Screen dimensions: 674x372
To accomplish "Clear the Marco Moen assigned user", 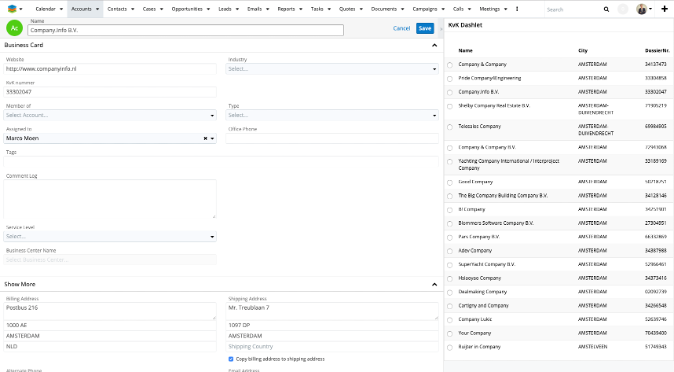I will 205,138.
